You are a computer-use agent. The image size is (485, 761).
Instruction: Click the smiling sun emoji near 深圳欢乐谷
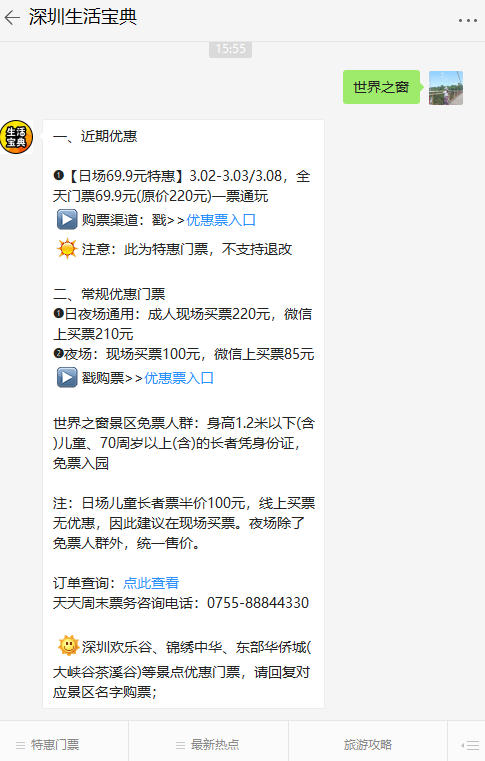[68, 646]
